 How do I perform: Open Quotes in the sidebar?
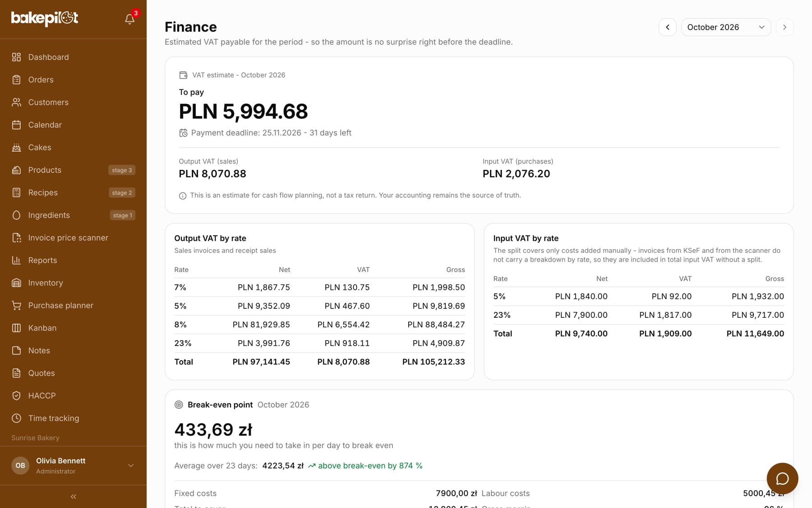pos(74,373)
